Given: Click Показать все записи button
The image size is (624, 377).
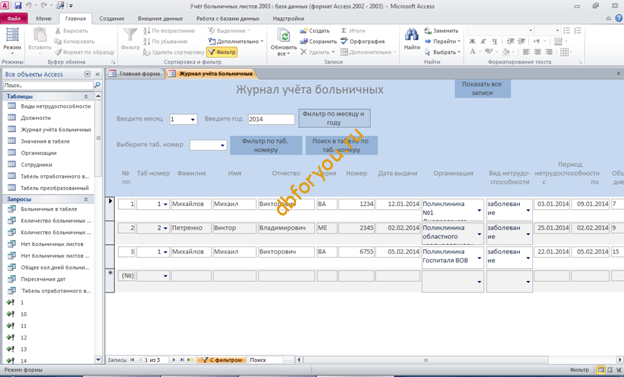Looking at the screenshot, I should pyautogui.click(x=482, y=88).
